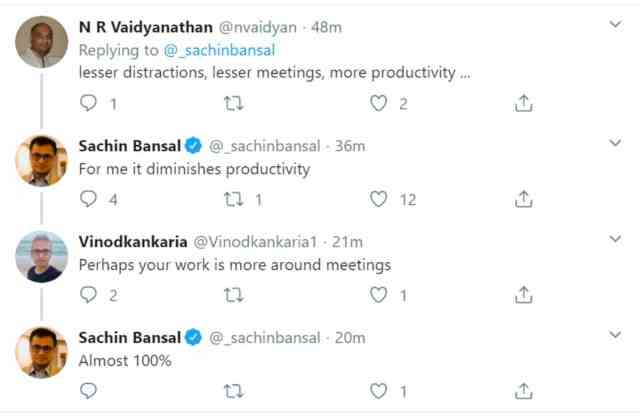640x419 pixels.
Task: Reply to 'For me it diminishes productivity'
Action: tap(89, 199)
